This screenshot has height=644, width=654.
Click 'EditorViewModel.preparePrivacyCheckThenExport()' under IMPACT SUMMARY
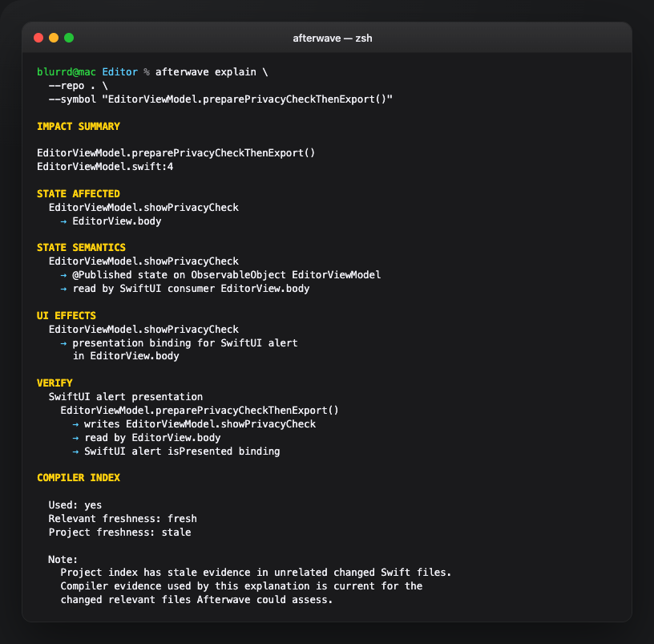[176, 153]
